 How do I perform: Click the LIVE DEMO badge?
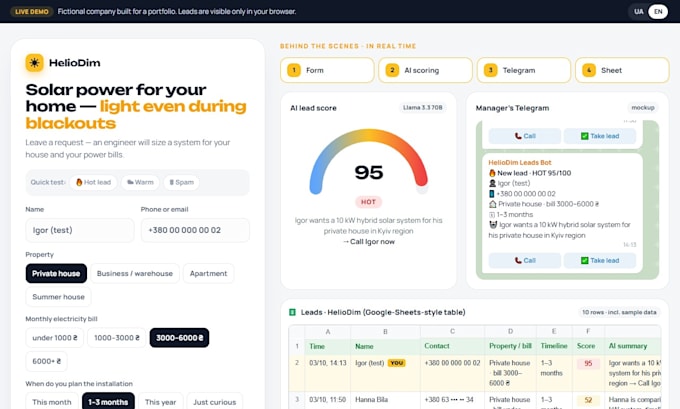(x=32, y=12)
